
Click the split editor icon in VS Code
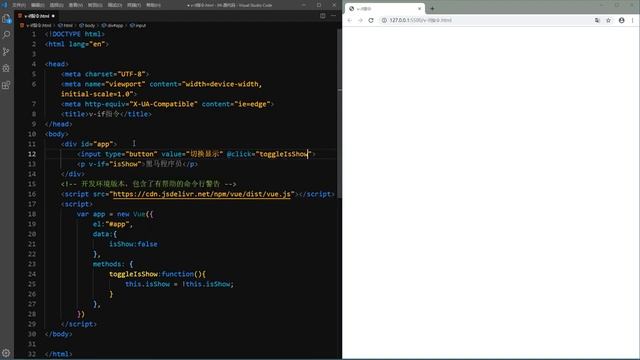click(x=322, y=16)
